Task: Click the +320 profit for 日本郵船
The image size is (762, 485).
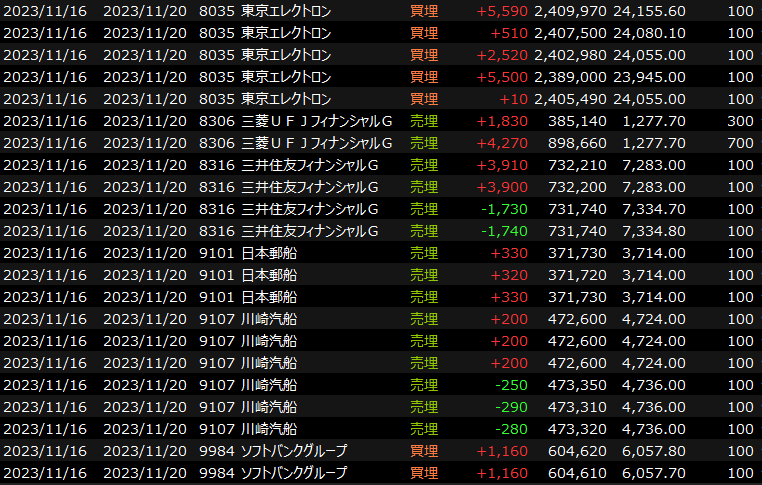Action: point(508,275)
